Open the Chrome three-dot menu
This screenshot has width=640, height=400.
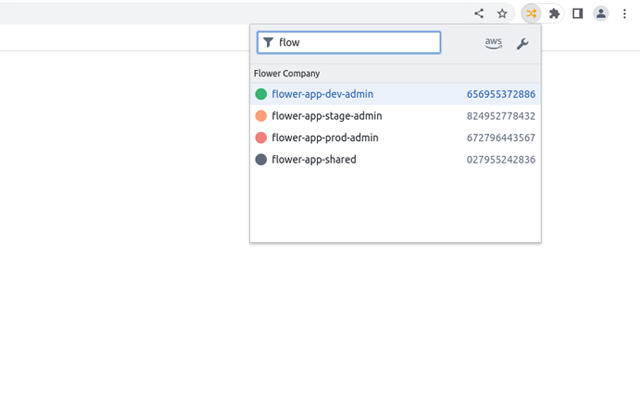[x=624, y=13]
